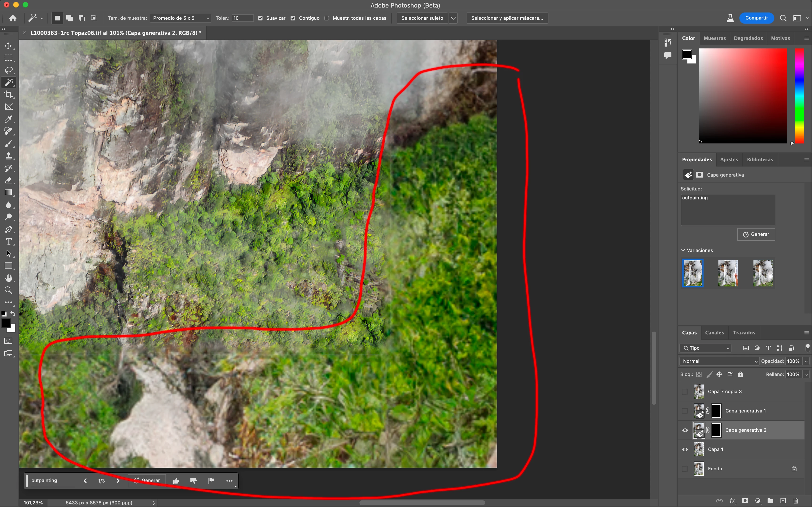Click the delete layer trash icon
812x507 pixels.
[796, 501]
